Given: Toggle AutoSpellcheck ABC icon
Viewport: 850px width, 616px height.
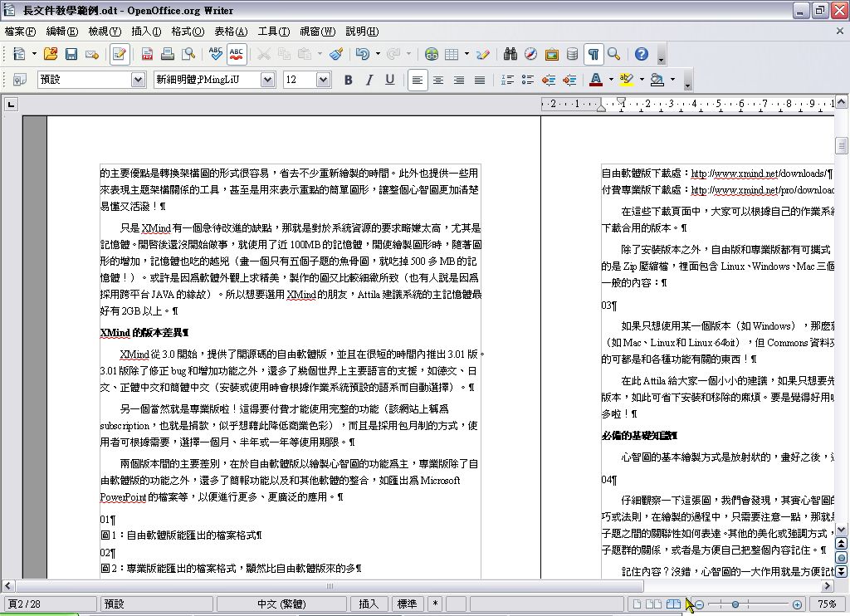Looking at the screenshot, I should (237, 54).
